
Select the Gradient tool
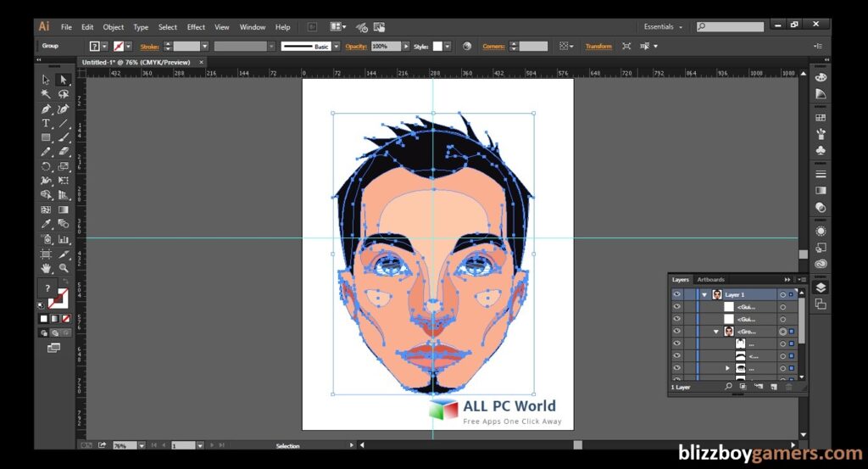click(x=63, y=209)
